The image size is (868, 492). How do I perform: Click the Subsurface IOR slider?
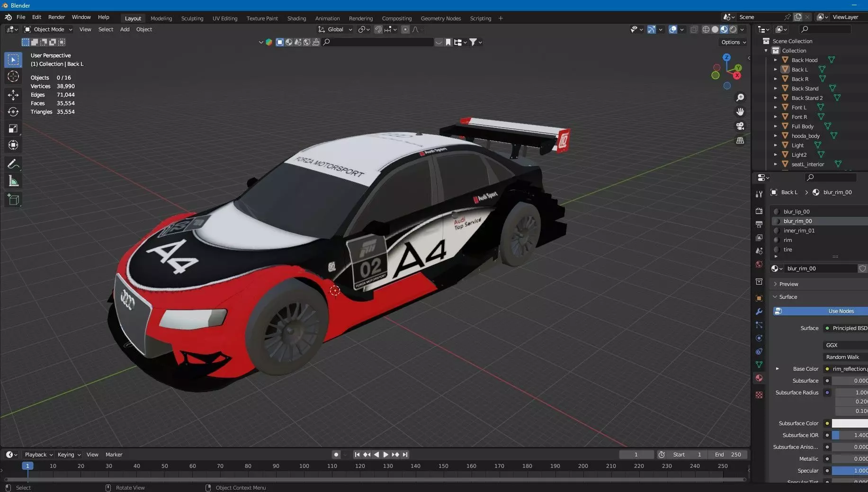pyautogui.click(x=850, y=435)
